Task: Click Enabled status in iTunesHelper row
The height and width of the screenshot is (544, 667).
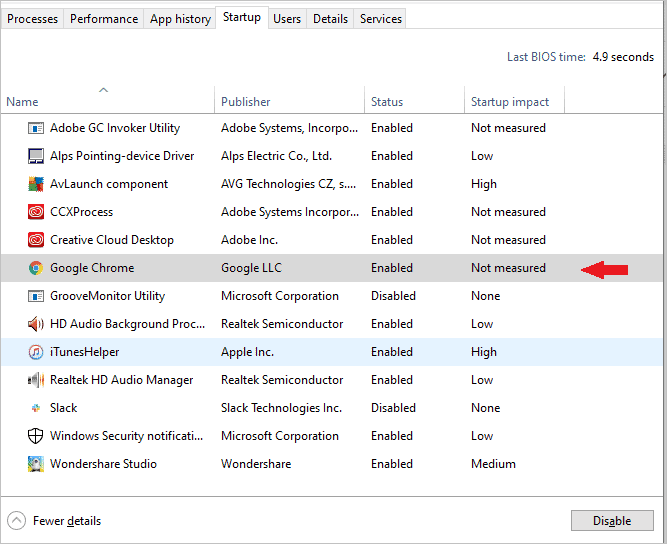Action: 392,352
